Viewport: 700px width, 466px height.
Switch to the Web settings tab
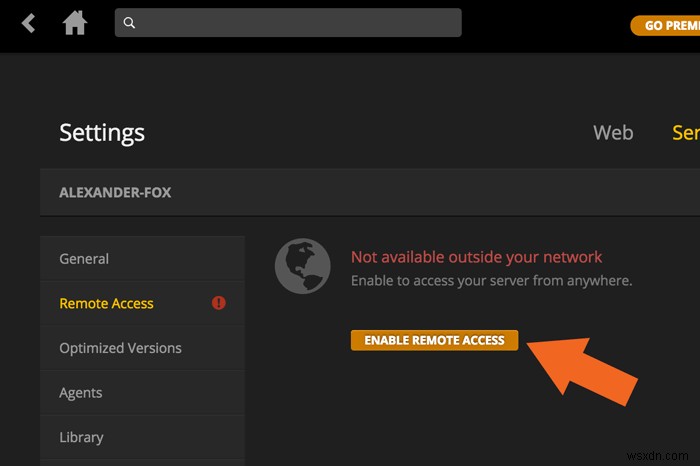tap(612, 132)
